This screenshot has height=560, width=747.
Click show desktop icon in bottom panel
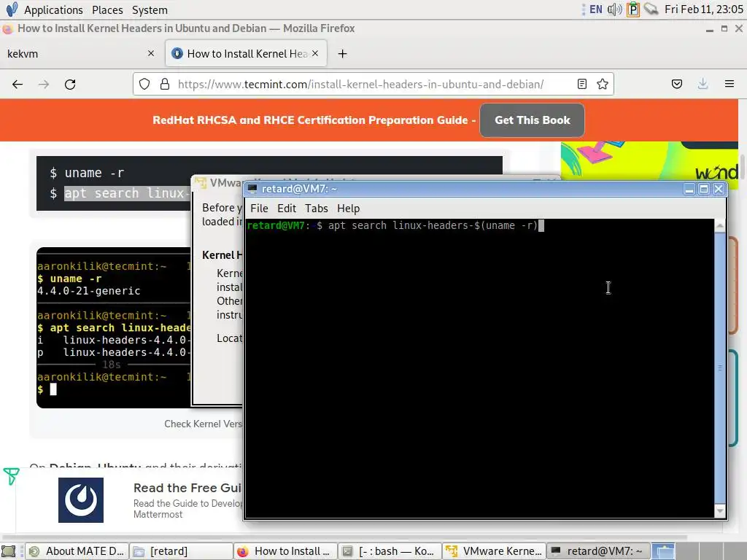9,551
